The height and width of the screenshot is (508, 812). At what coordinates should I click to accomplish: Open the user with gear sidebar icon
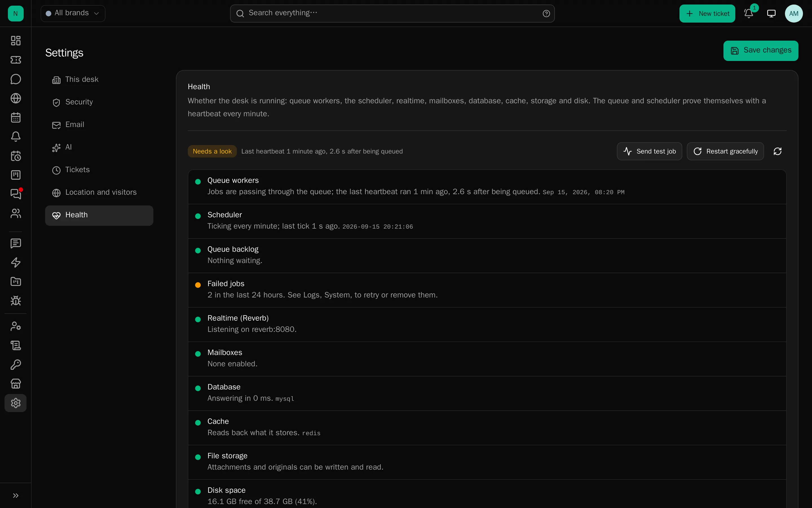point(16,326)
